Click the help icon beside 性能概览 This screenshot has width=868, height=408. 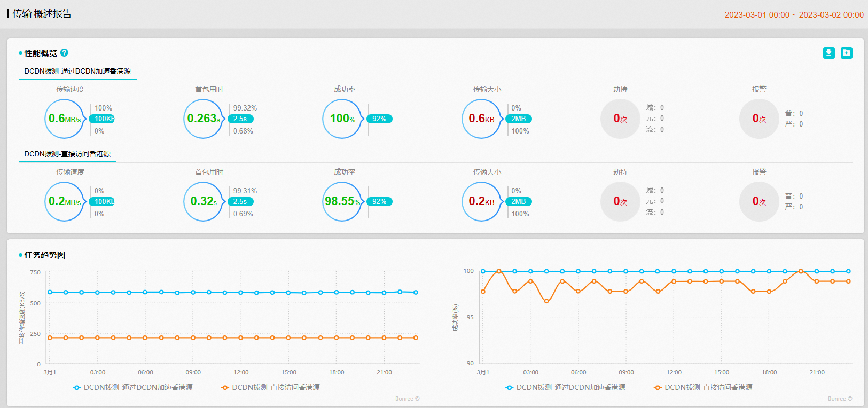coord(64,53)
